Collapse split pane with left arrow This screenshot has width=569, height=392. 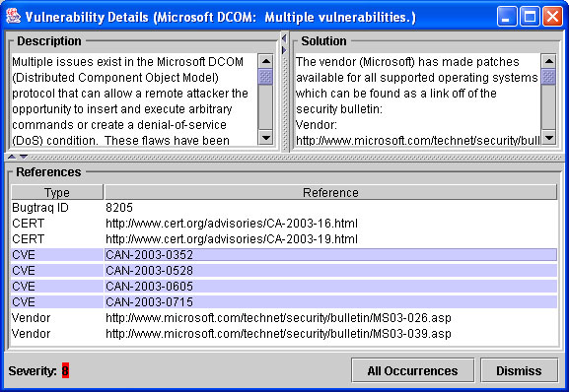(x=284, y=38)
